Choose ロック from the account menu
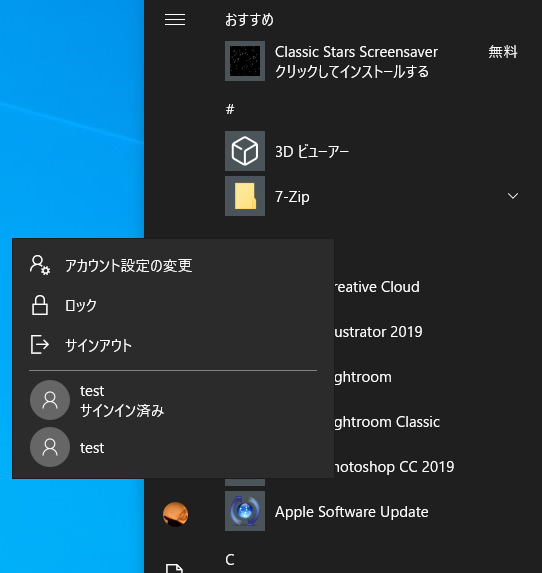 point(173,305)
